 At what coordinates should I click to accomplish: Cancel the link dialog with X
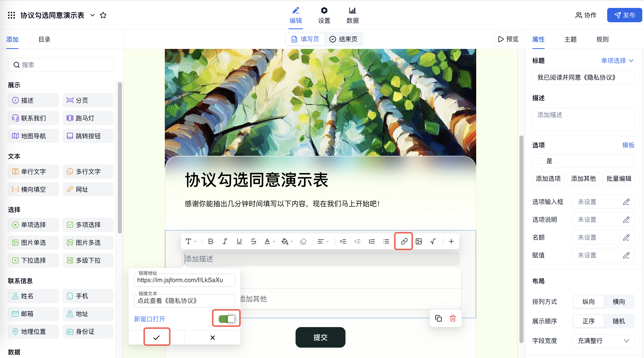click(213, 337)
